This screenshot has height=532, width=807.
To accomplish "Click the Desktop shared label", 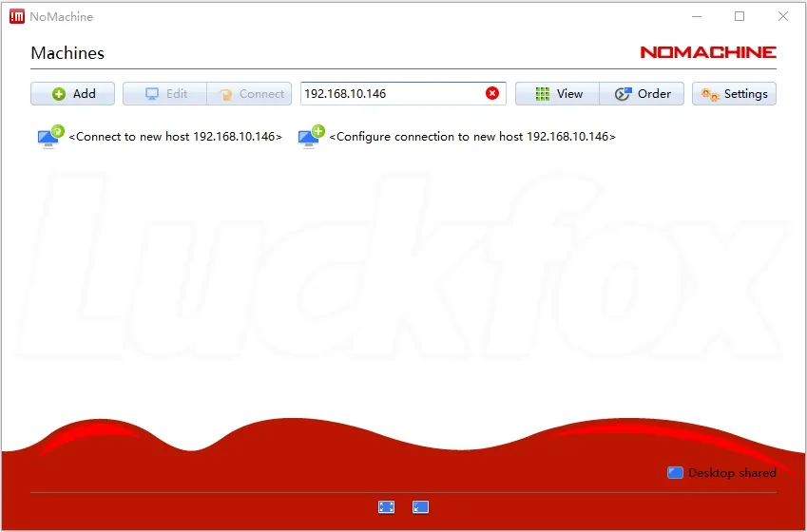I will [732, 472].
